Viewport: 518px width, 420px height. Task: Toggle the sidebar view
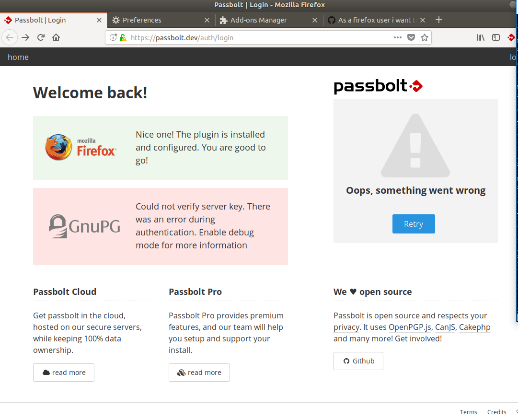point(496,37)
